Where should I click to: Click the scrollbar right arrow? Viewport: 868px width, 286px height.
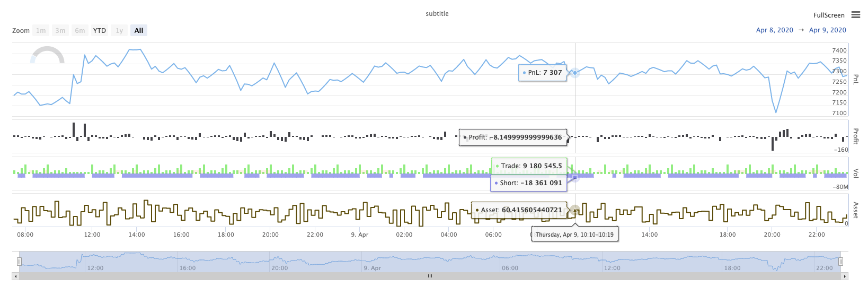[x=845, y=276]
